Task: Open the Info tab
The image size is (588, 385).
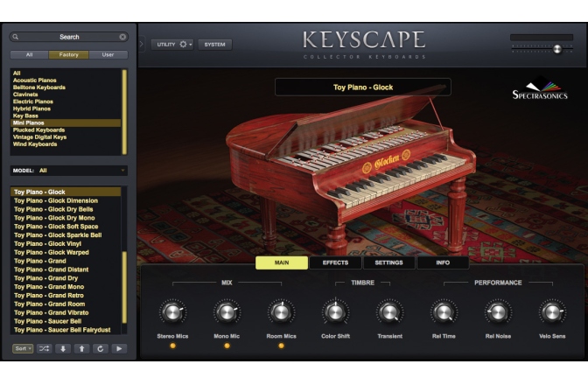Action: [x=443, y=262]
